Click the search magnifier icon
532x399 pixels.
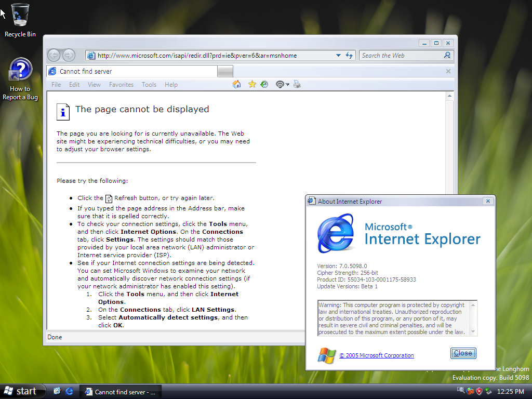(x=447, y=55)
